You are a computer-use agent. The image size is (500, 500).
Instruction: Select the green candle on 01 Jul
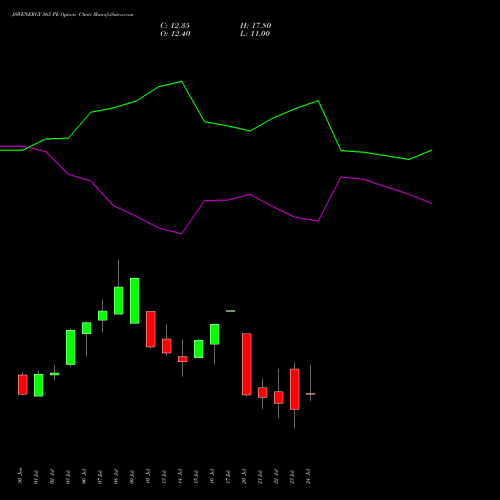click(39, 385)
